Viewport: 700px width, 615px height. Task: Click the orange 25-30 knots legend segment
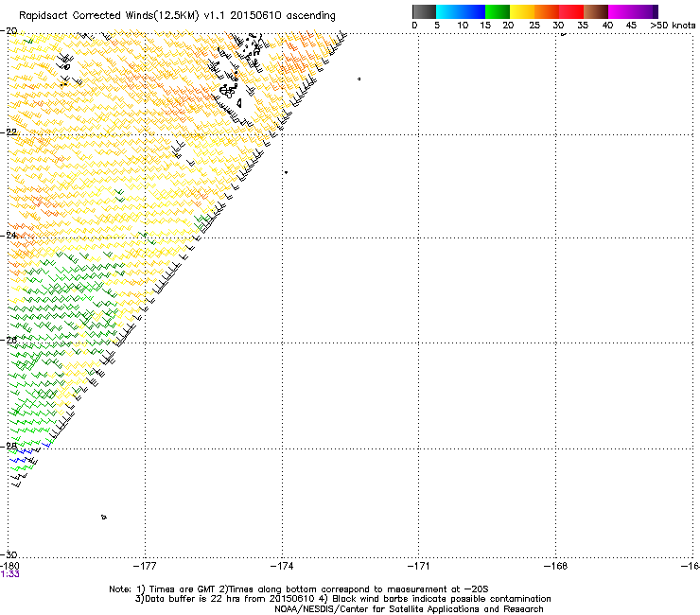pyautogui.click(x=547, y=11)
